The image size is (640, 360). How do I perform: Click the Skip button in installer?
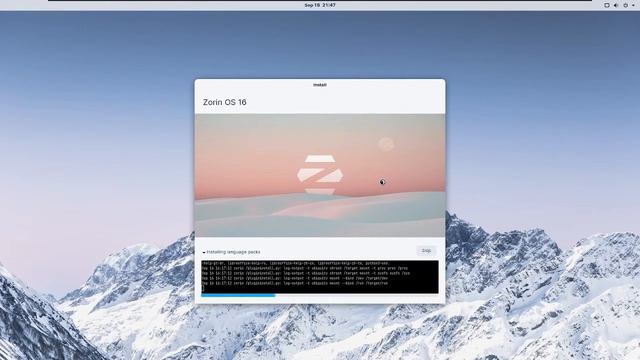426,251
